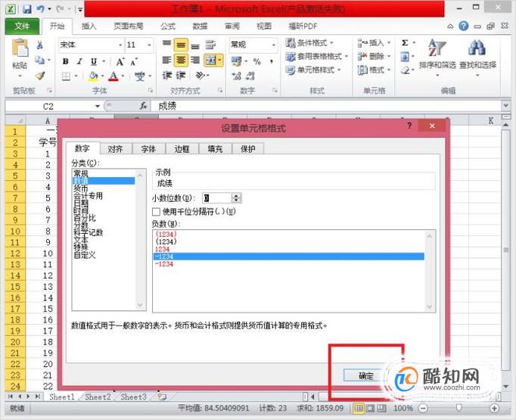Click the Decrease Indent icon
Screen dimensions: 516x420
pos(166,76)
